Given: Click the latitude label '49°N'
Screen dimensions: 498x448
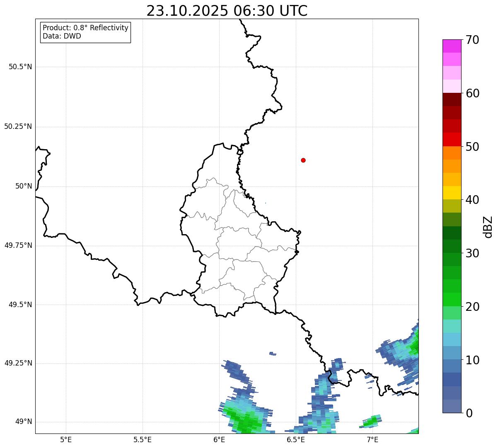Looking at the screenshot, I should [24, 422].
